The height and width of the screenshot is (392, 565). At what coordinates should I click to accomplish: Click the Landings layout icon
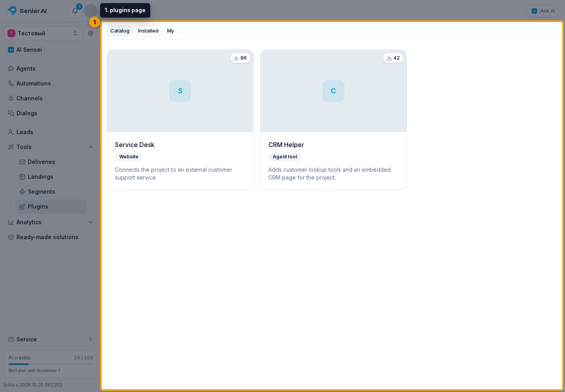point(22,177)
